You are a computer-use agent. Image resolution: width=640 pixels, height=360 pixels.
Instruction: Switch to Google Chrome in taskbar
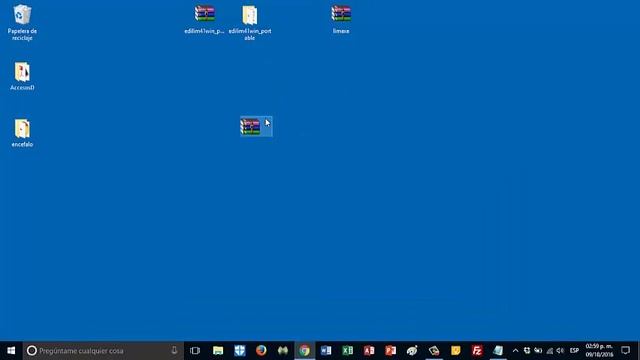click(x=304, y=351)
